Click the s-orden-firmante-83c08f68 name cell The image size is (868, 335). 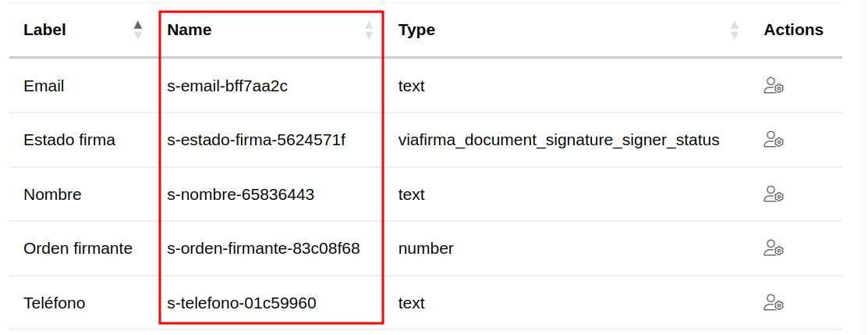tap(264, 249)
